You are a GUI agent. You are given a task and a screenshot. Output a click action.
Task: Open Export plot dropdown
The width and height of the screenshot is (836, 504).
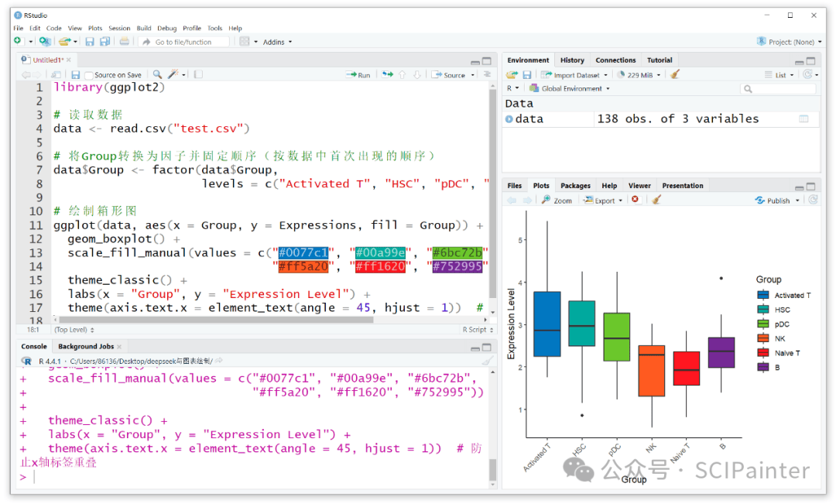pyautogui.click(x=603, y=201)
